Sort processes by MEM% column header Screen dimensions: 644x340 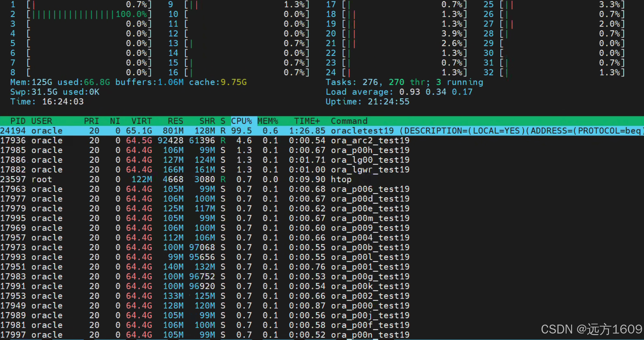pos(268,121)
